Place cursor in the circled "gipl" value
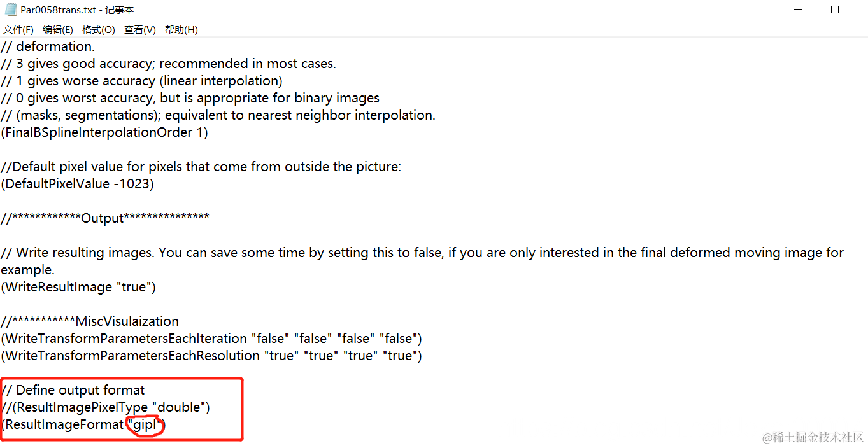868x448 pixels. [145, 424]
